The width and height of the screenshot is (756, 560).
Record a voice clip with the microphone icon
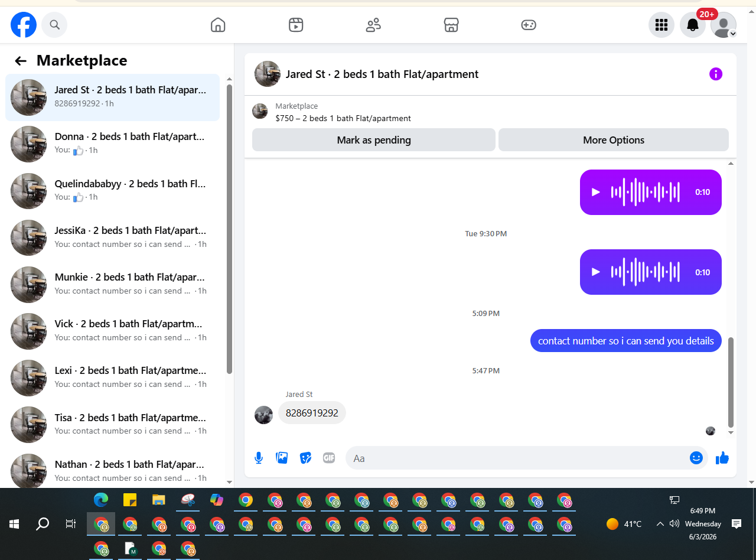coord(259,458)
